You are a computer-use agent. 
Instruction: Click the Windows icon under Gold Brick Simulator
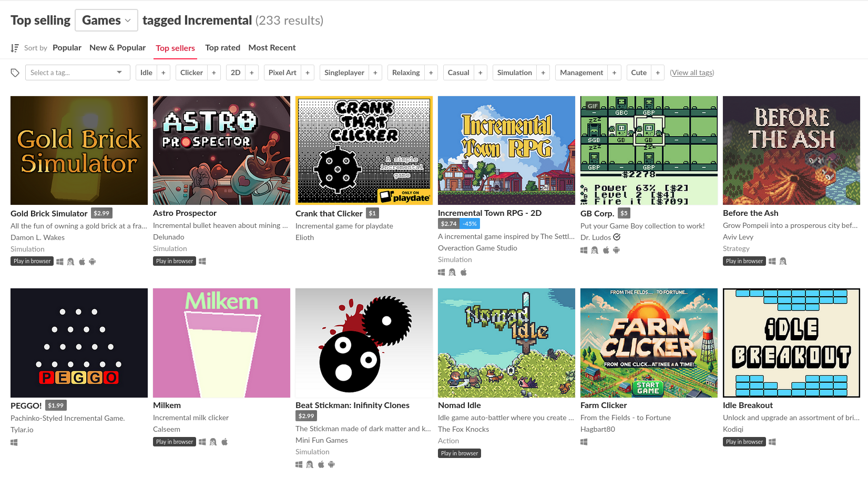60,262
